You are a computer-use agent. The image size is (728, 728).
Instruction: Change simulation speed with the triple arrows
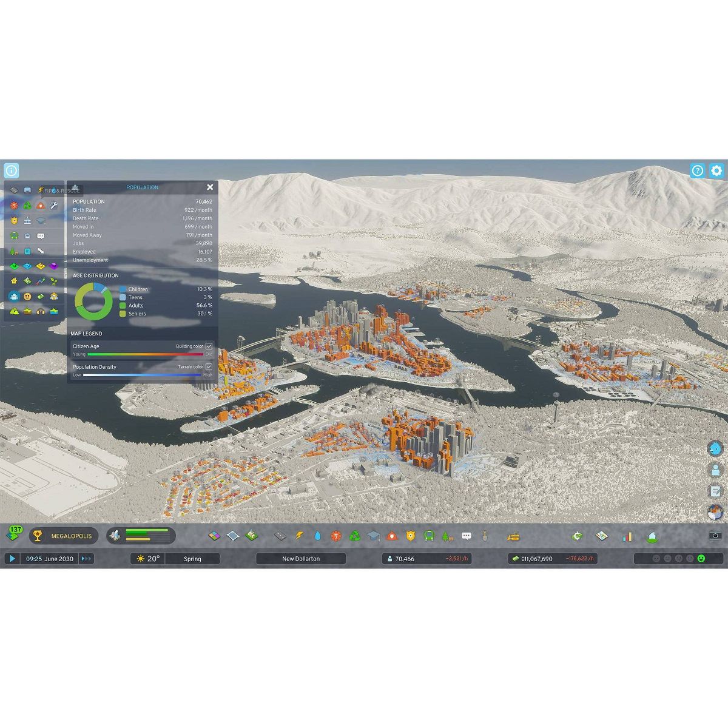pos(86,559)
